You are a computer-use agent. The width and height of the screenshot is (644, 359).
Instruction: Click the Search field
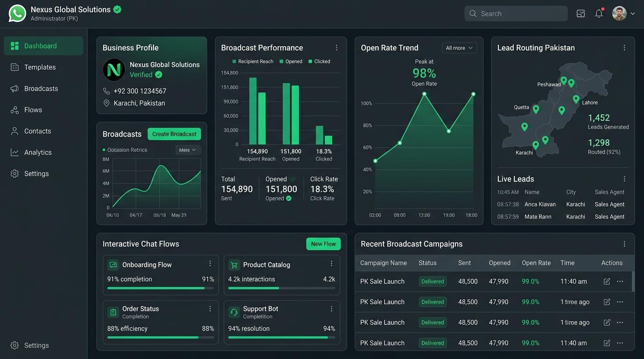(516, 14)
